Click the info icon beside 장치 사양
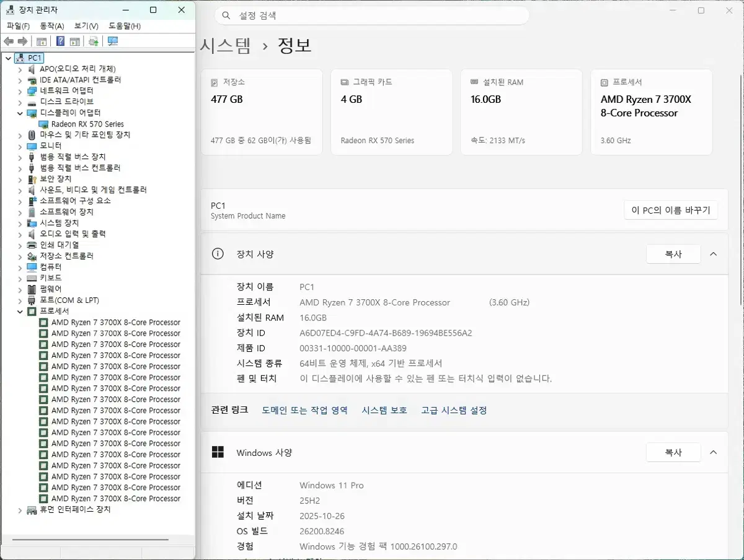744x560 pixels. [x=218, y=254]
